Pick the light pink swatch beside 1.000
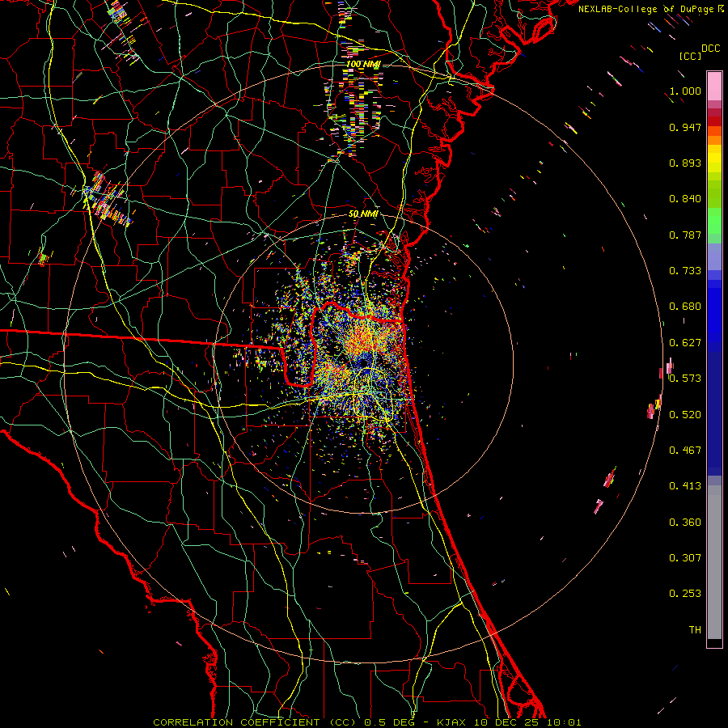Image resolution: width=728 pixels, height=728 pixels. [x=714, y=87]
